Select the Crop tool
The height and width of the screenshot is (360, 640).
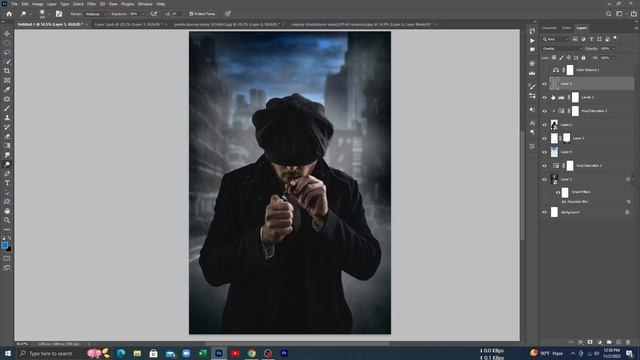click(7, 71)
